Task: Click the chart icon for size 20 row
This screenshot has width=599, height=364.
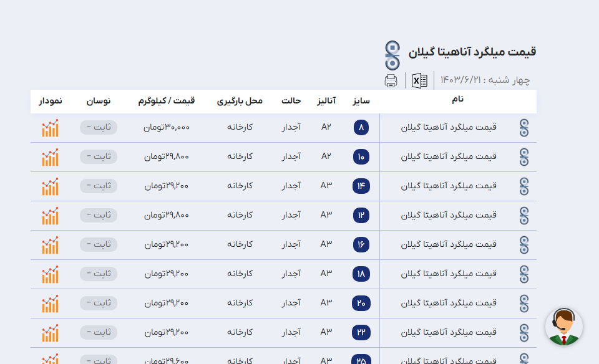Action: tap(50, 304)
